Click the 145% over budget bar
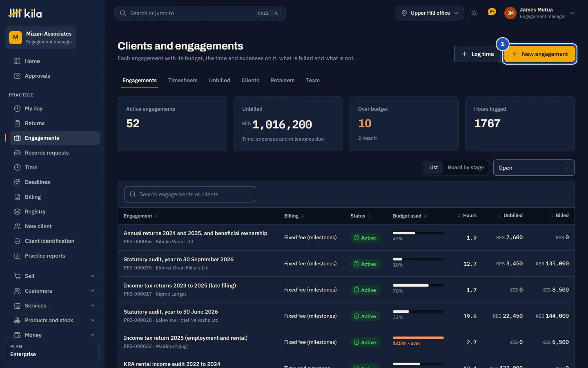This screenshot has width=588, height=368. (x=418, y=338)
